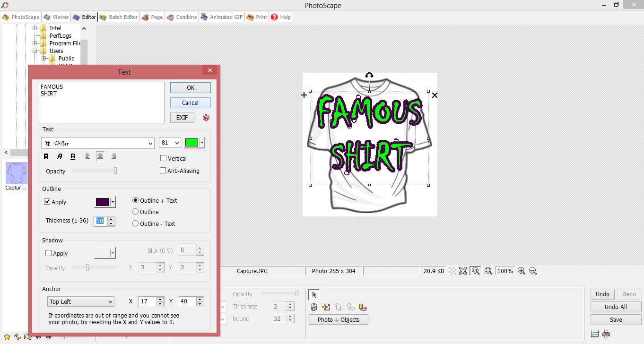Viewport: 644px width, 344px height.
Task: Click the Save button
Action: coord(616,319)
